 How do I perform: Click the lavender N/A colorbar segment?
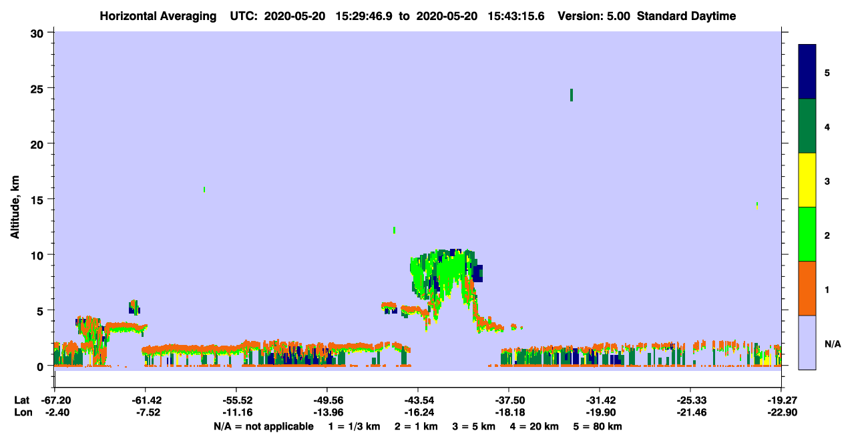coord(807,342)
